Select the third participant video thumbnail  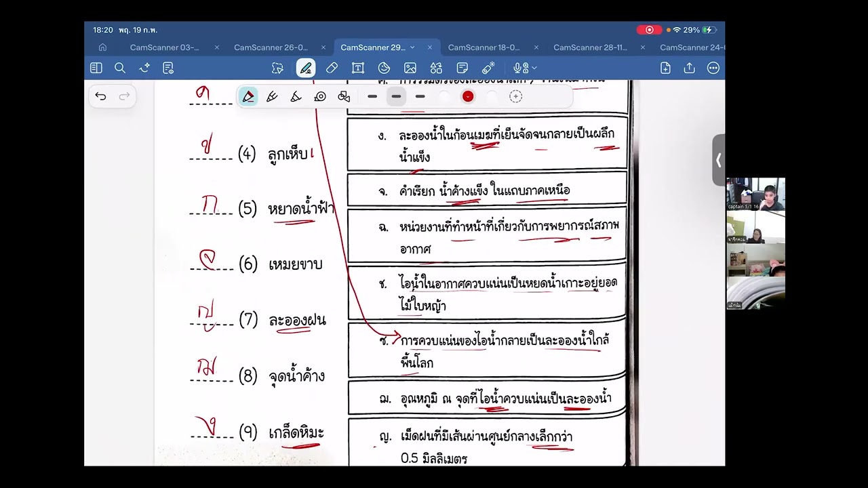coord(755,260)
